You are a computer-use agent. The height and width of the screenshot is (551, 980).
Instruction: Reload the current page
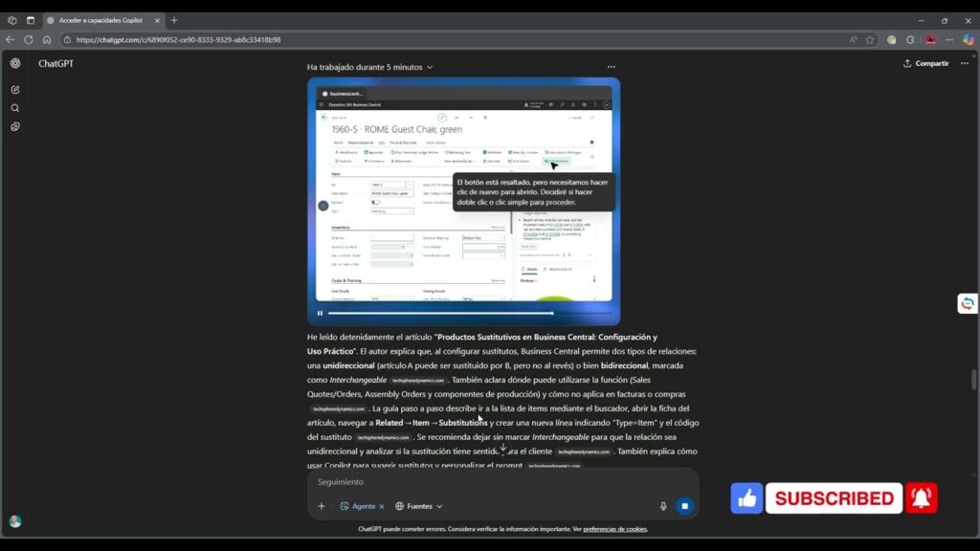[29, 40]
